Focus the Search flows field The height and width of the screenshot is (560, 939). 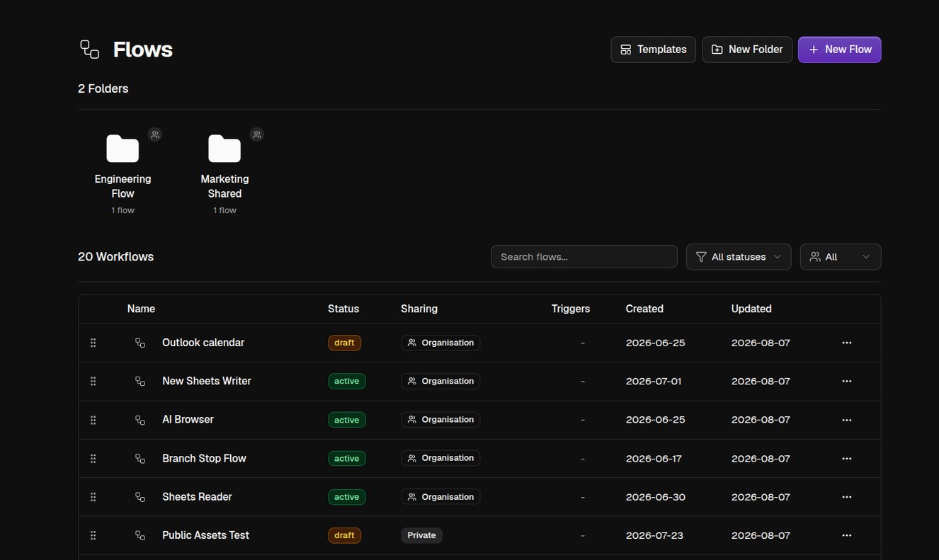point(584,257)
